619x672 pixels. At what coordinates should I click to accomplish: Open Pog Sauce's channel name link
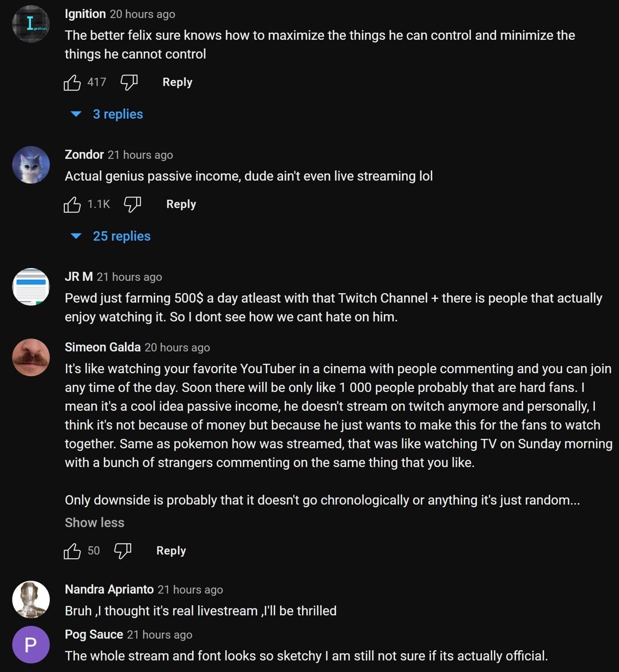pyautogui.click(x=94, y=634)
